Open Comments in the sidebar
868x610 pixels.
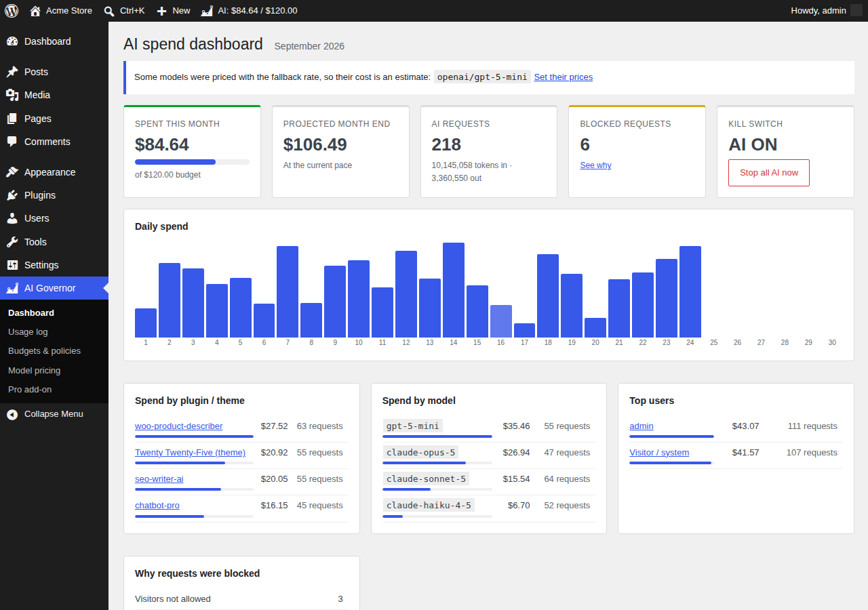pos(54,142)
